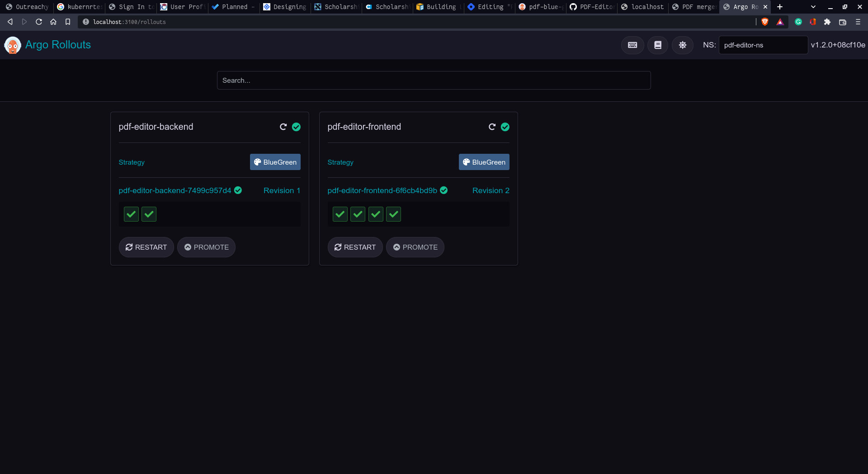Click Revision 1 on the backend card
Image resolution: width=868 pixels, height=474 pixels.
282,190
